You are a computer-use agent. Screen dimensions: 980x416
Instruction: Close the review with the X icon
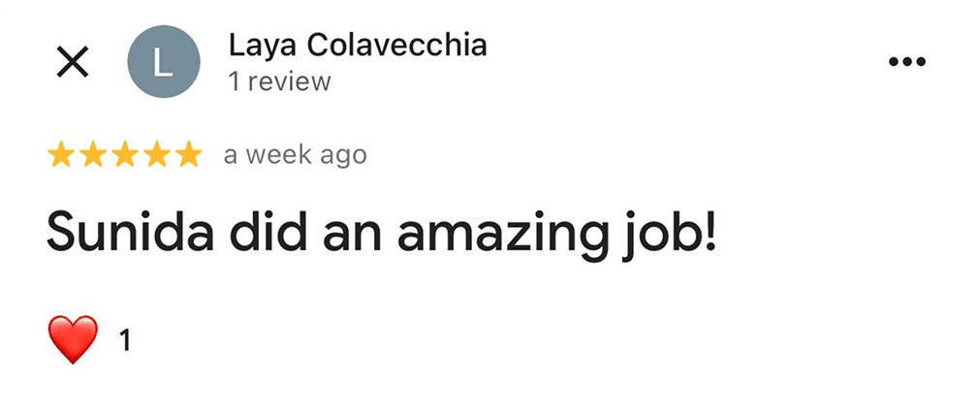tap(73, 63)
